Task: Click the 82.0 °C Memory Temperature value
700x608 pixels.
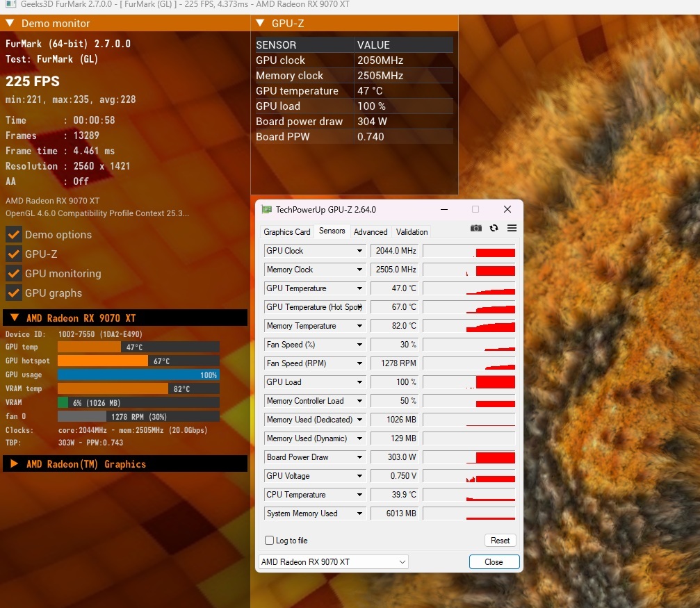Action: coord(395,326)
